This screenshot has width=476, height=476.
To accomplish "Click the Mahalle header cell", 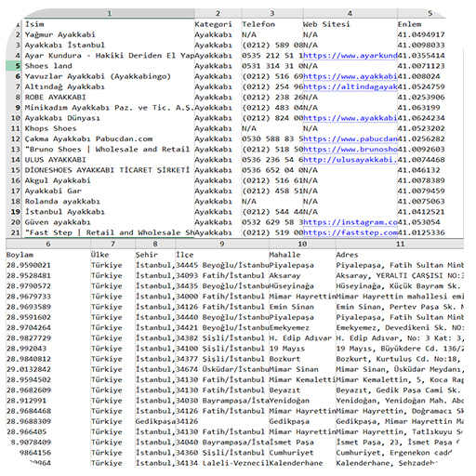I will [302, 255].
